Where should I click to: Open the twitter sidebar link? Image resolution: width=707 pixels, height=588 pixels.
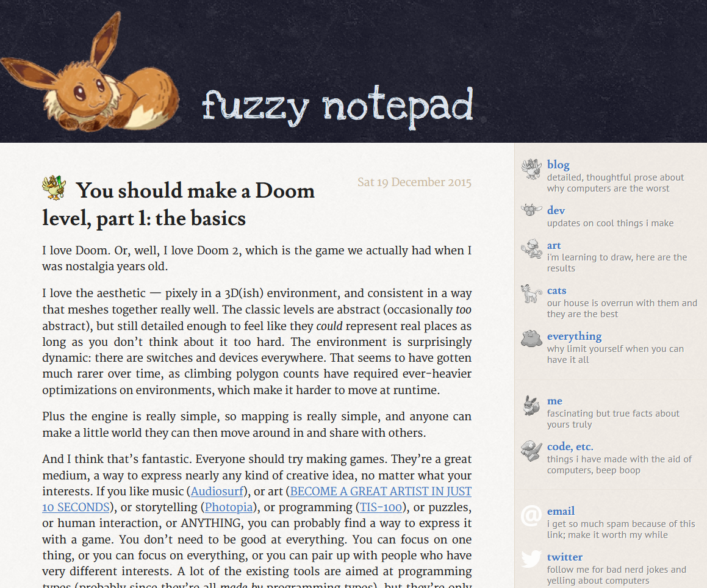click(x=564, y=557)
